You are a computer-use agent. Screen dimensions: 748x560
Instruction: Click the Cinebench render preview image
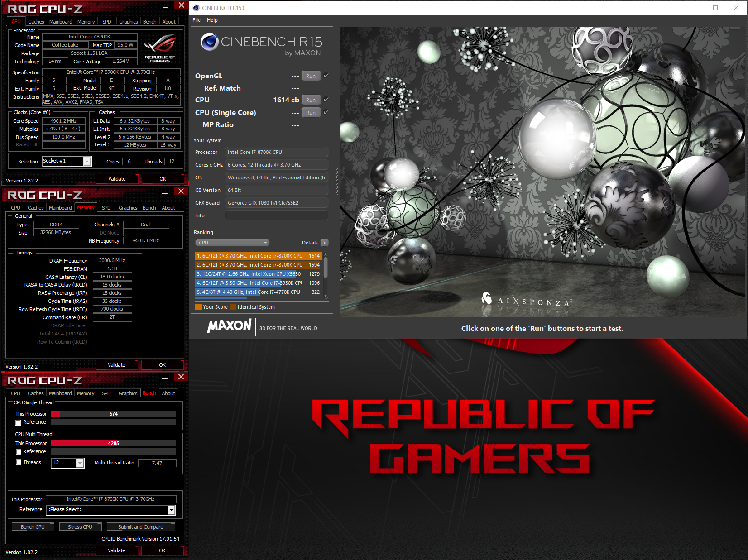click(x=542, y=172)
